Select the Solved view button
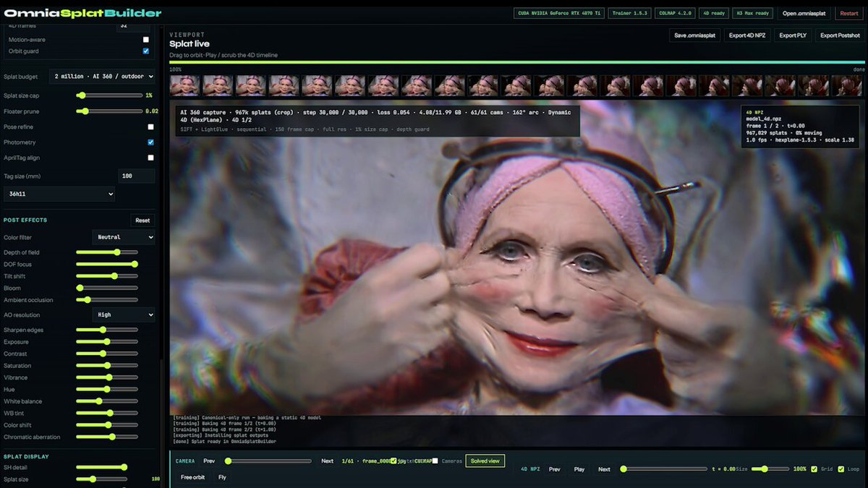Viewport: 868px width, 488px height. click(x=485, y=461)
